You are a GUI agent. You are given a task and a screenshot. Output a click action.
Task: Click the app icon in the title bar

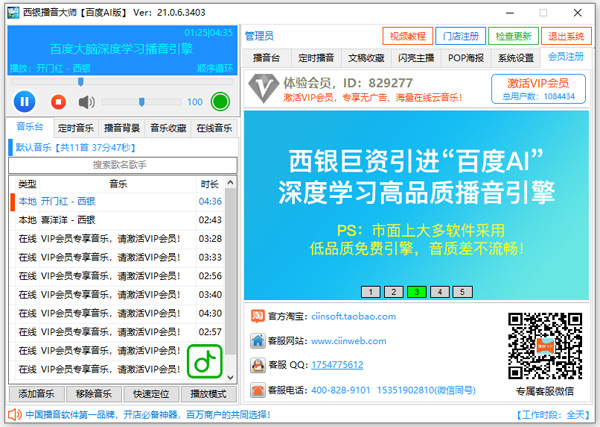13,13
